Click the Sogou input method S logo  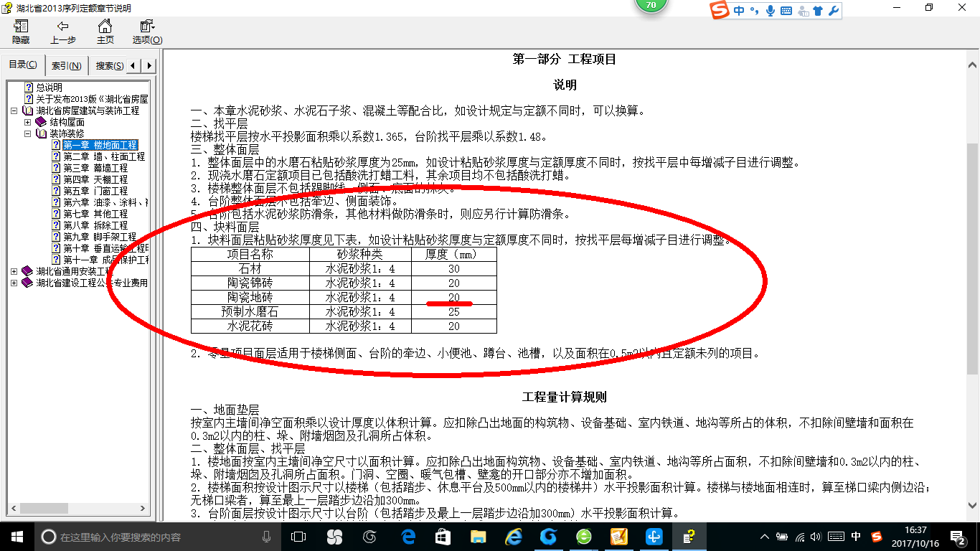(x=720, y=10)
